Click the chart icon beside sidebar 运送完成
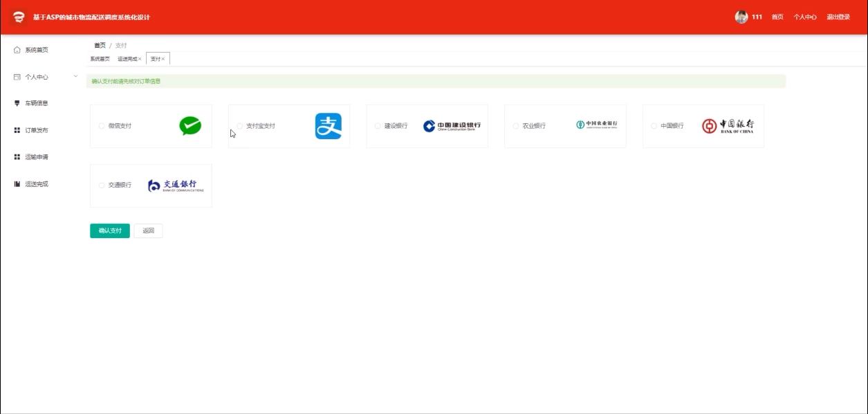 click(17, 184)
